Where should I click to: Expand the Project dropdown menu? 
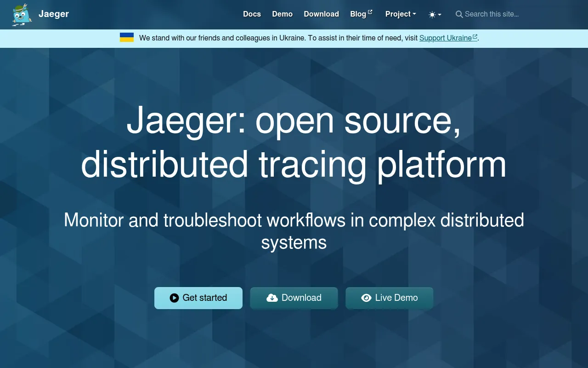tap(401, 14)
